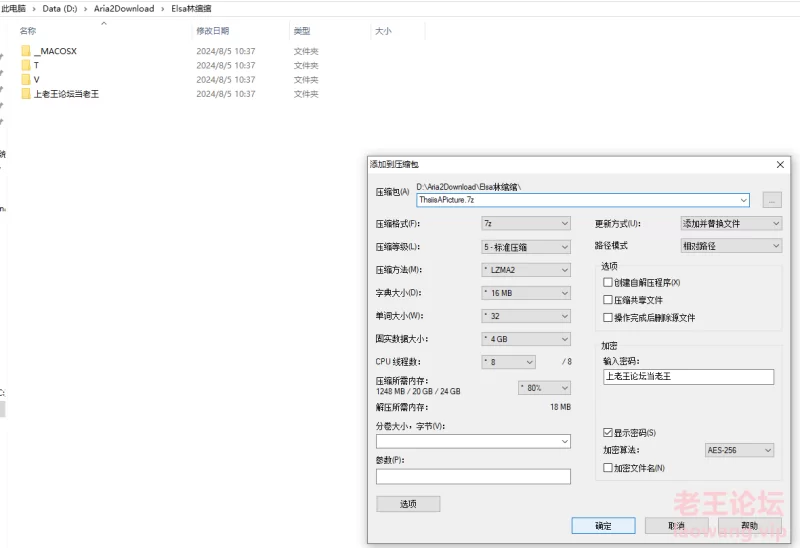
Task: Sort files by 修改日期 column header
Action: coord(213,31)
